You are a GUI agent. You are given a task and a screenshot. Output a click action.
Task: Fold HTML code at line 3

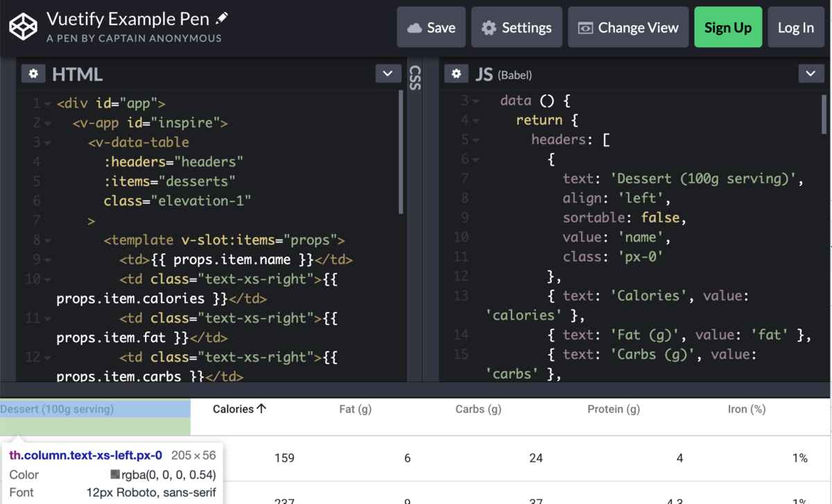pos(48,143)
